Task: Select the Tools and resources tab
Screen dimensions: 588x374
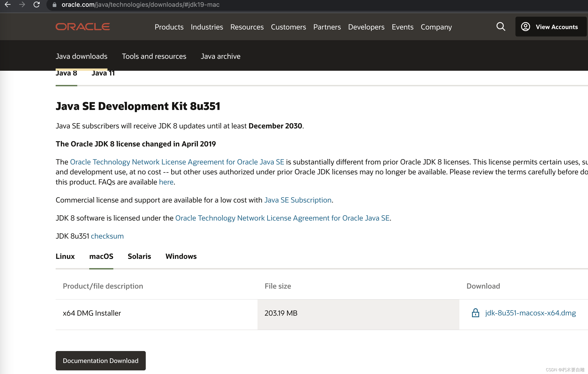Action: pyautogui.click(x=154, y=56)
